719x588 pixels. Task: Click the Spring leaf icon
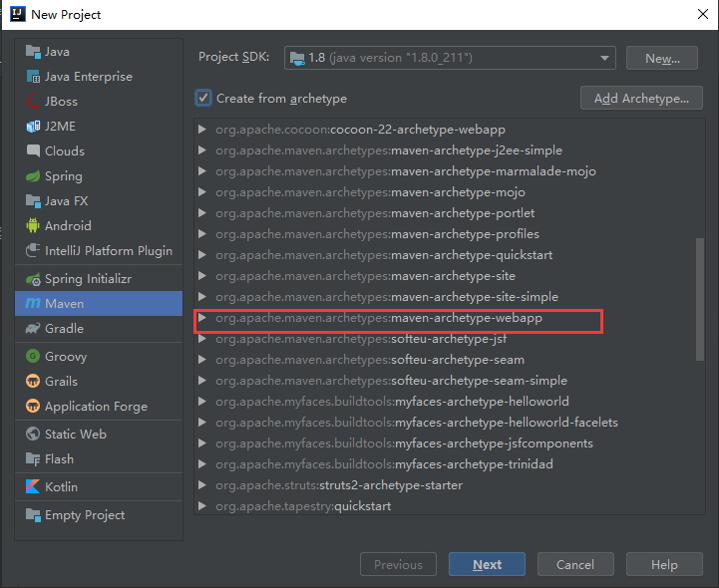(33, 176)
